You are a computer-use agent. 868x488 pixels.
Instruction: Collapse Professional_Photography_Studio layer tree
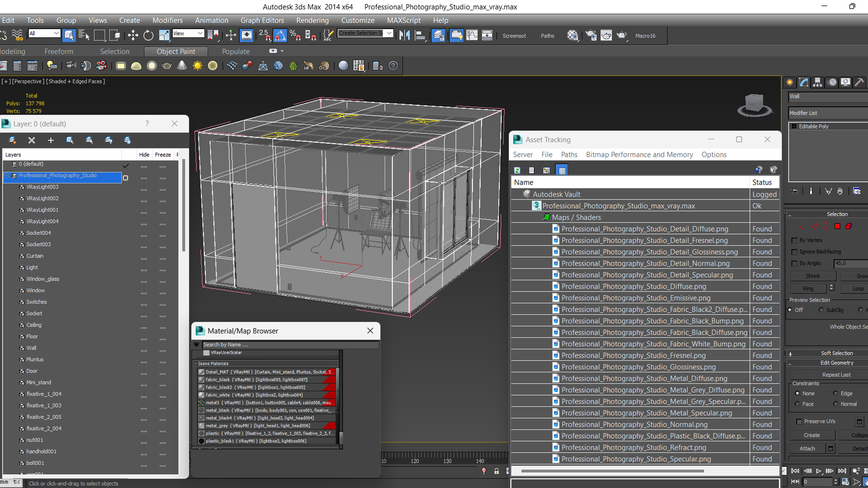[x=7, y=176]
